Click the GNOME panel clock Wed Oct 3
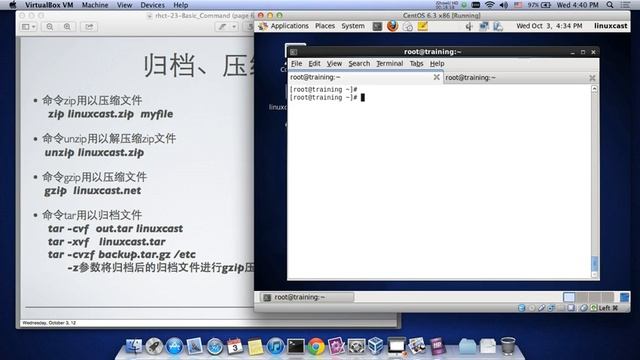Screen dimensions: 640x360 [x=549, y=26]
